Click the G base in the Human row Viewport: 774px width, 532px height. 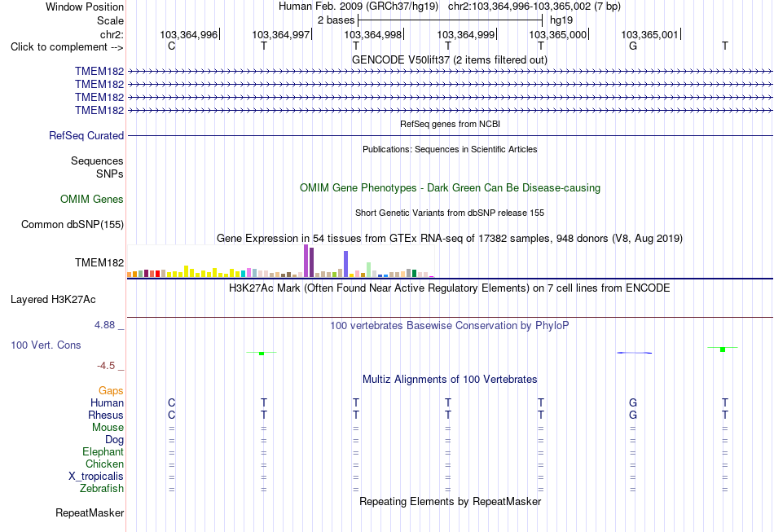coord(633,402)
